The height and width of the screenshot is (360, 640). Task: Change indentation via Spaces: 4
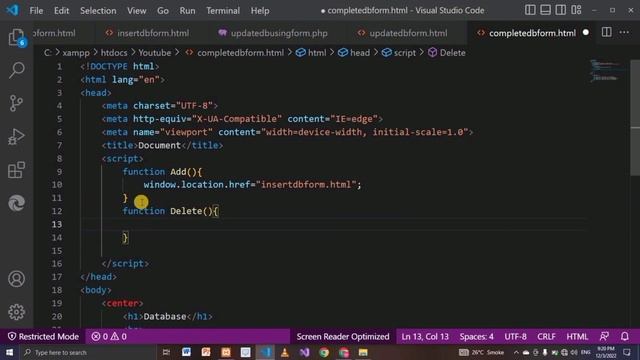pyautogui.click(x=476, y=336)
